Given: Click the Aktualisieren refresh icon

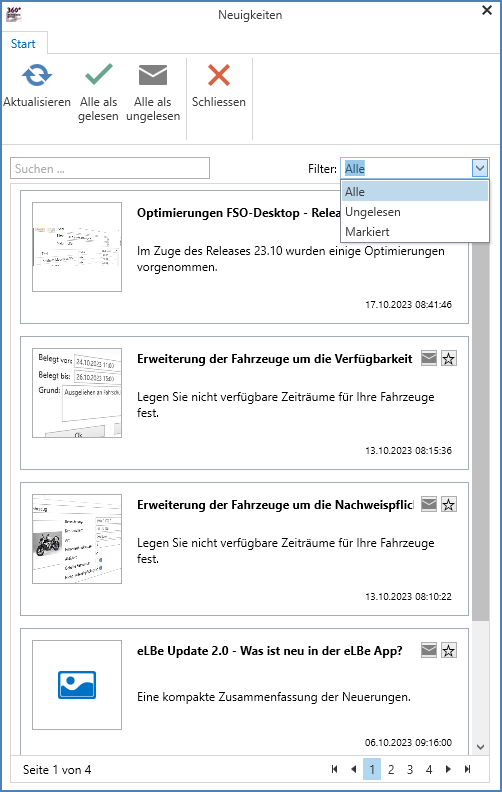Looking at the screenshot, I should pyautogui.click(x=37, y=75).
